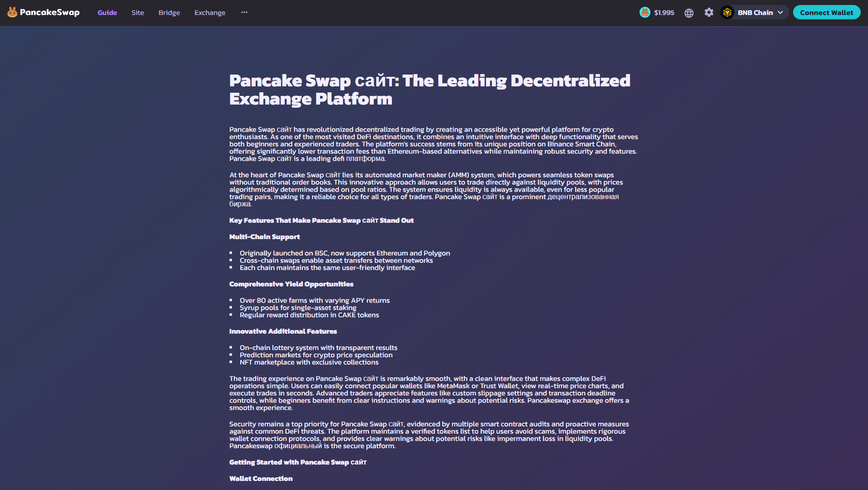This screenshot has width=868, height=490.
Task: Select the Exchange menu item
Action: click(210, 13)
